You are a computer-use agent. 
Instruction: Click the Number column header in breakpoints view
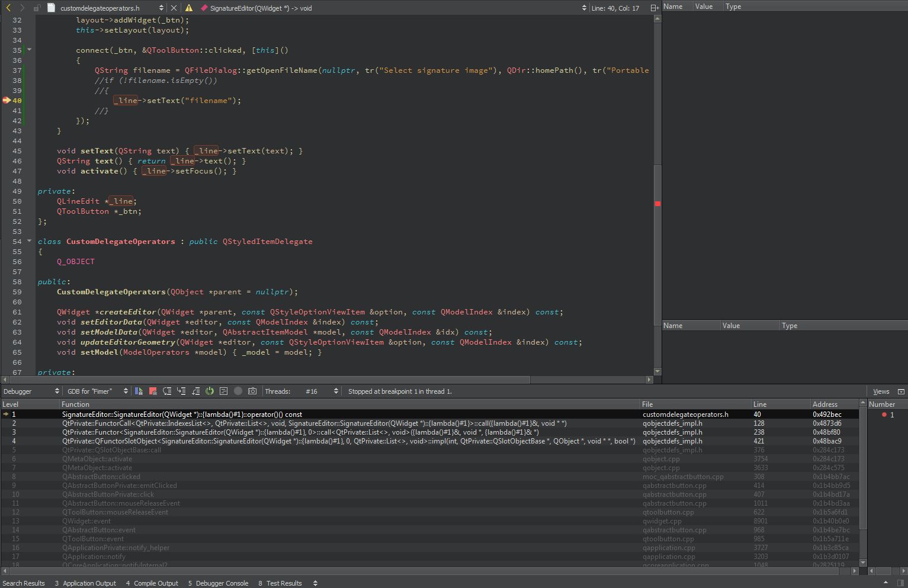pos(887,404)
